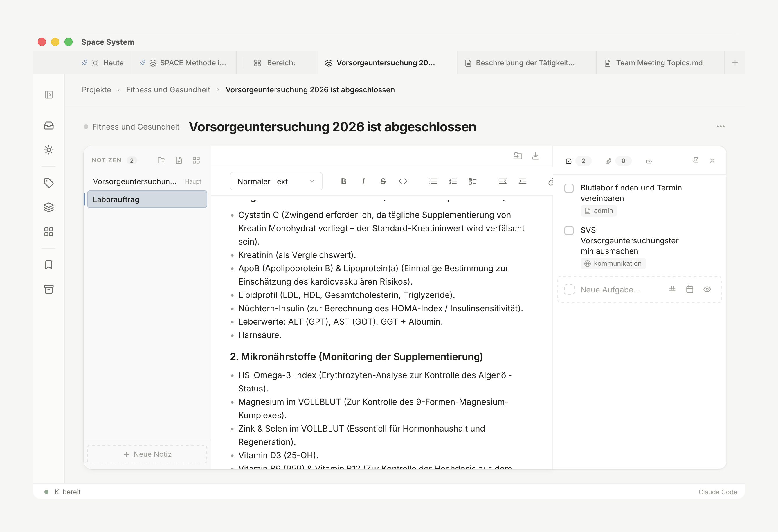The image size is (778, 532).
Task: Click the 'Harnsäure.' bullet line
Action: [x=260, y=335]
